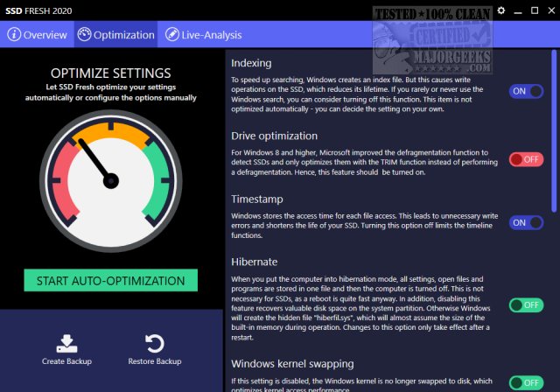Click the Timestamp heading
Image resolution: width=560 pixels, height=392 pixels.
(x=256, y=199)
